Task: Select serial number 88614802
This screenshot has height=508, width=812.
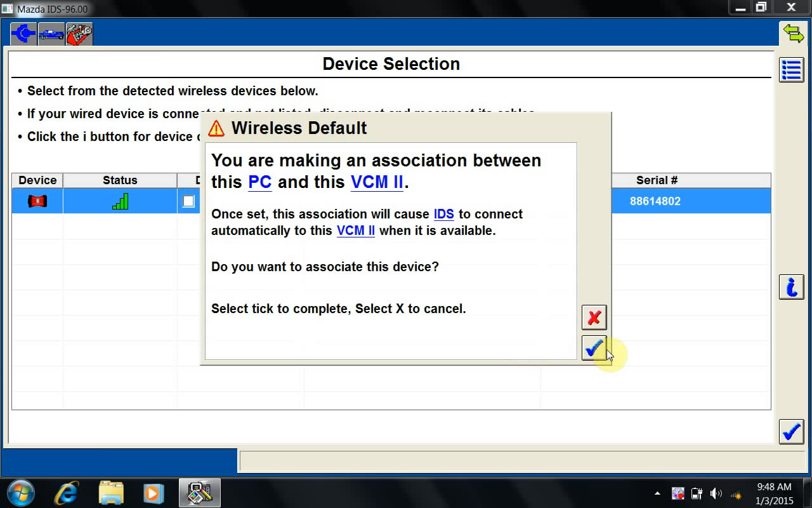Action: [655, 201]
